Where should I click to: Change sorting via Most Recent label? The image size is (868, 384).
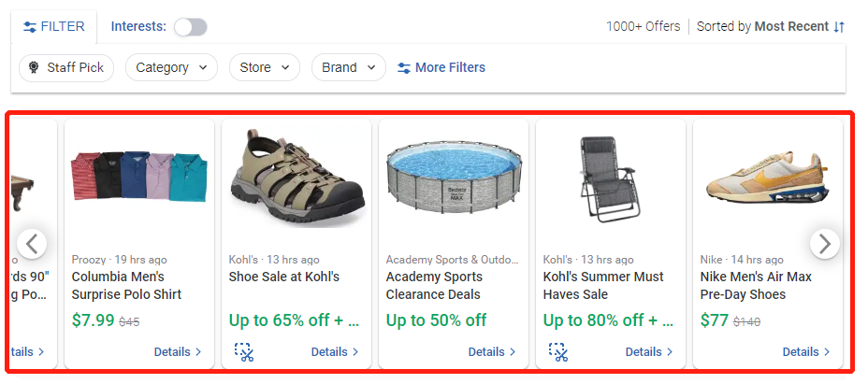coord(791,26)
